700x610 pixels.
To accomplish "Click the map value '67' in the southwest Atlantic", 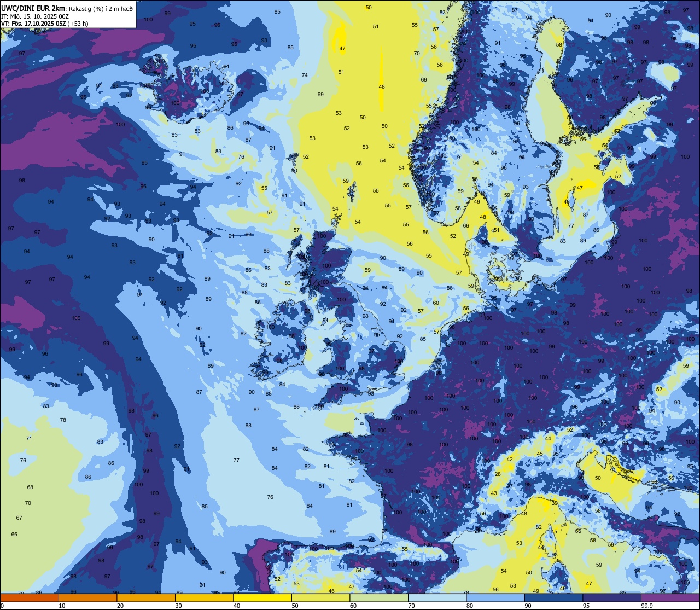I will [x=19, y=518].
